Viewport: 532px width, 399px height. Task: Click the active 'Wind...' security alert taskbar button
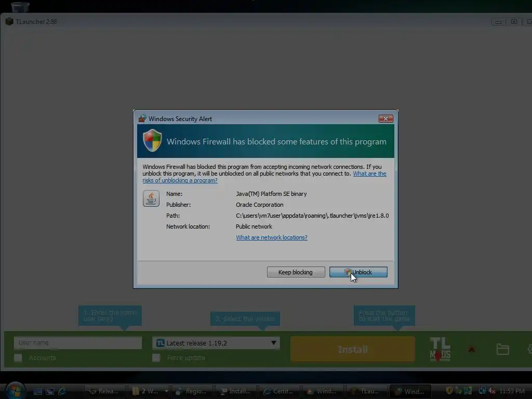tap(410, 391)
